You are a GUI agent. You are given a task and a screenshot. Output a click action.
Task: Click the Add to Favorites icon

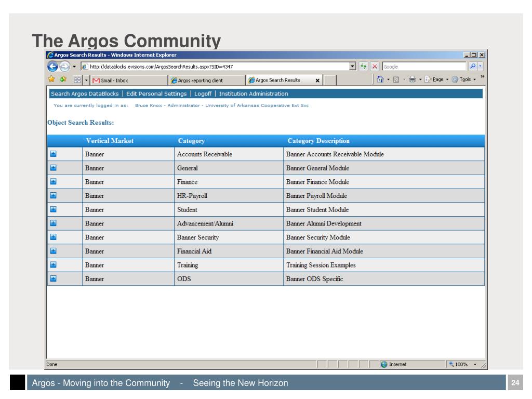pos(63,79)
